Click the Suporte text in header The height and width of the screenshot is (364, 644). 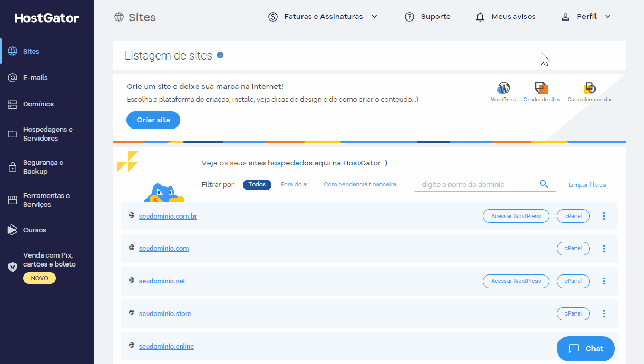pos(435,17)
